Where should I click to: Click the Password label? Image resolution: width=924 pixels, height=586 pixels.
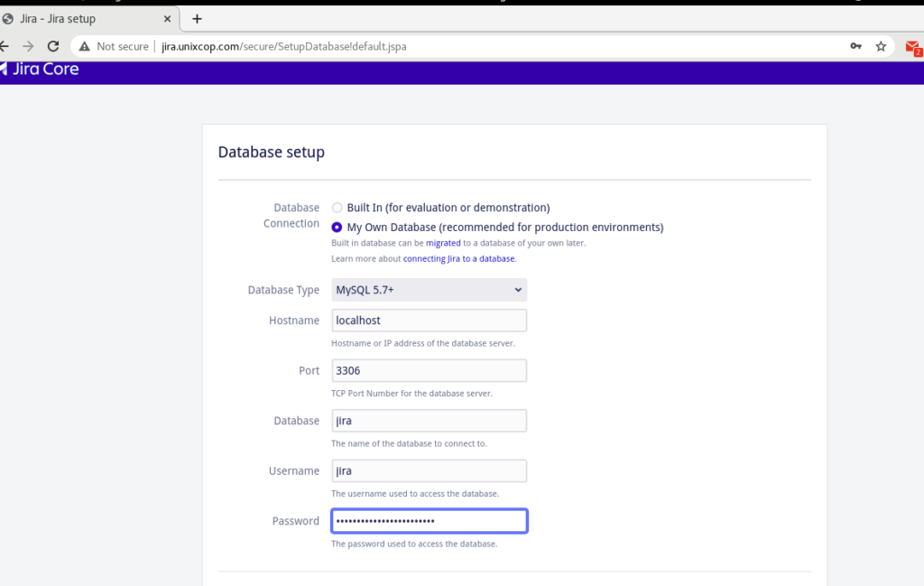click(x=295, y=521)
